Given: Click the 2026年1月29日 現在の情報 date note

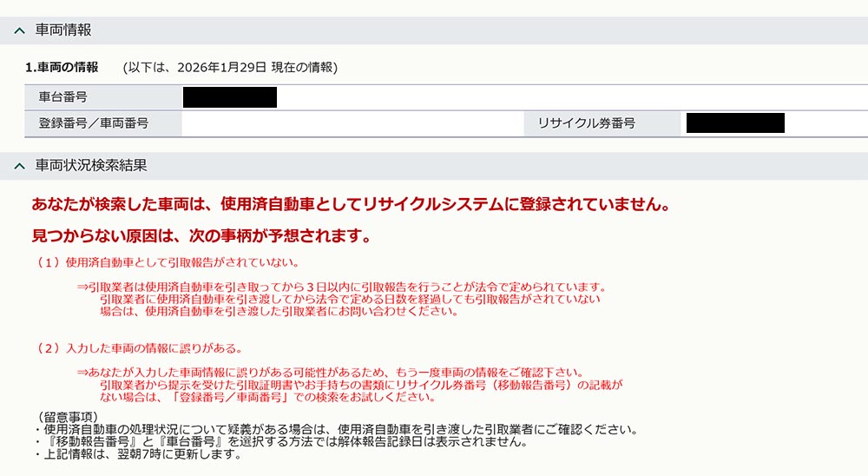Looking at the screenshot, I should (230, 67).
